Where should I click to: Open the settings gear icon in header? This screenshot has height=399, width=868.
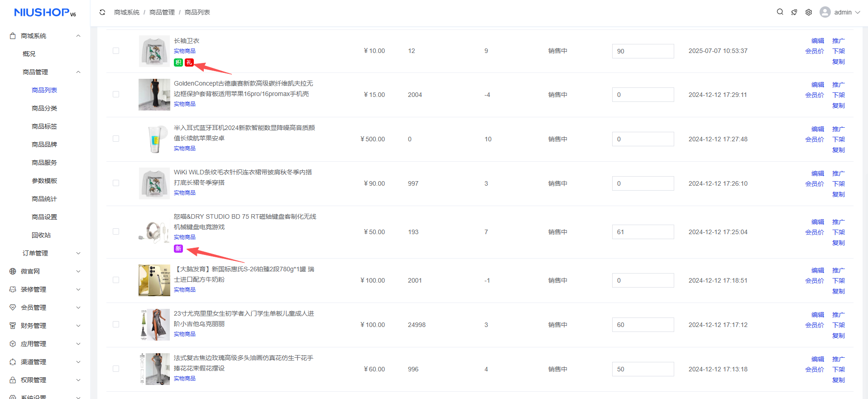point(809,12)
